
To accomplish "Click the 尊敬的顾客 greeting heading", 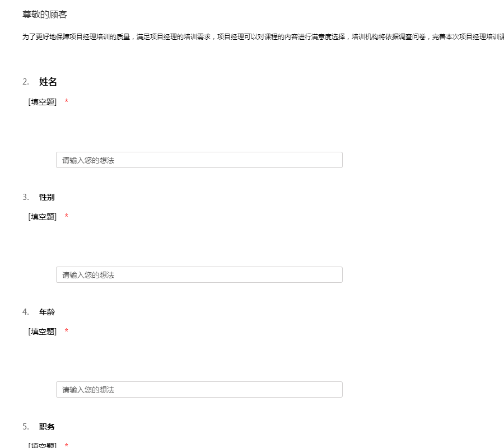I will click(x=45, y=15).
